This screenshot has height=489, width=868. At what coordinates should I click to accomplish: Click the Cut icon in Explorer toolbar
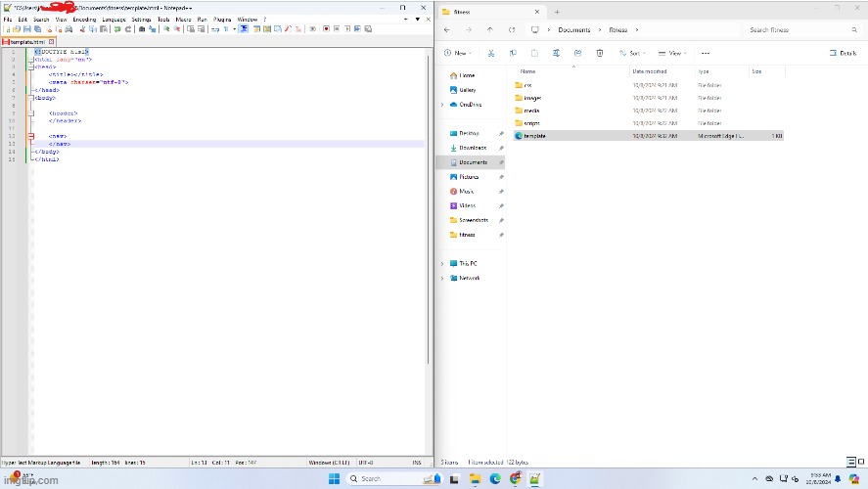[x=491, y=53]
